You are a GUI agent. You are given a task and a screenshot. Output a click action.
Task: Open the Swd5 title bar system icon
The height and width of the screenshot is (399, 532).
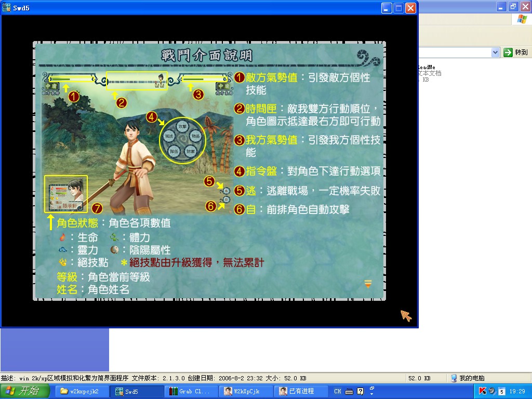pos(6,7)
